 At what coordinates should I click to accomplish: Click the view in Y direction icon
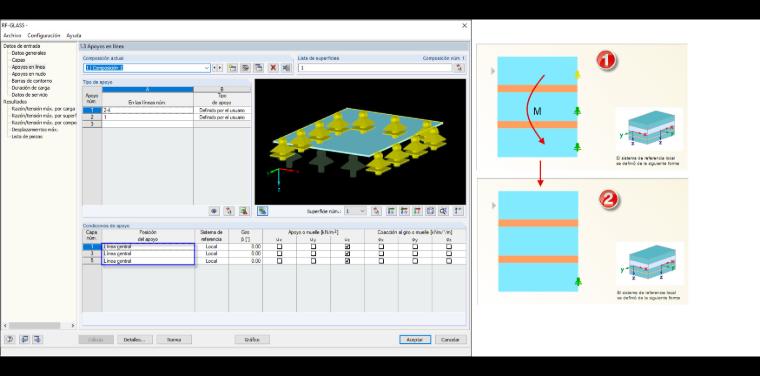[x=404, y=211]
